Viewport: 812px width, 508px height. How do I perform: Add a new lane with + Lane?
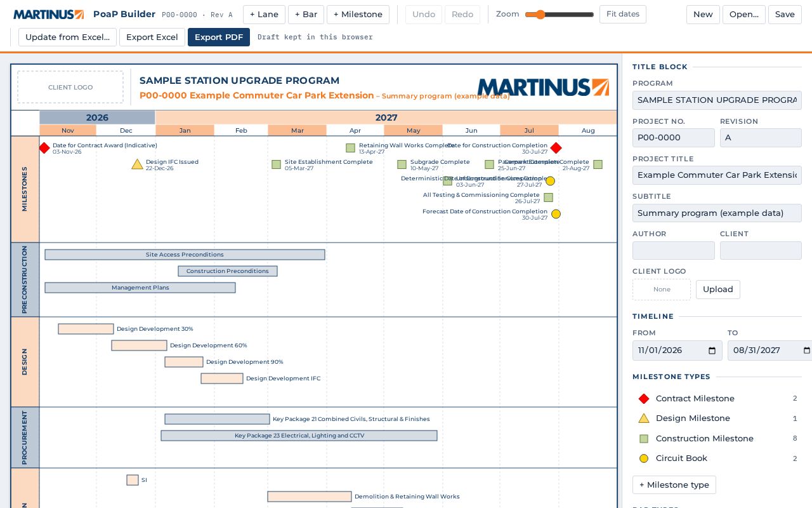264,15
